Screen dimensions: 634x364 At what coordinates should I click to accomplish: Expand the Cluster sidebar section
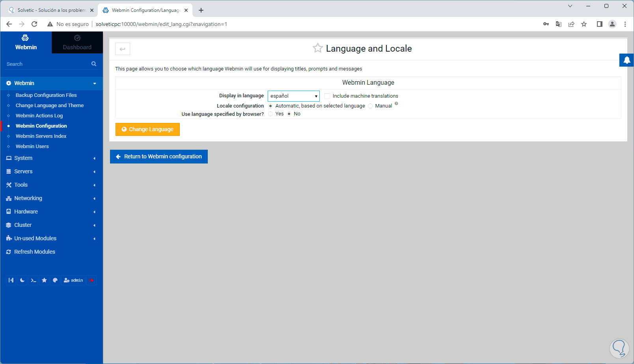tap(51, 225)
